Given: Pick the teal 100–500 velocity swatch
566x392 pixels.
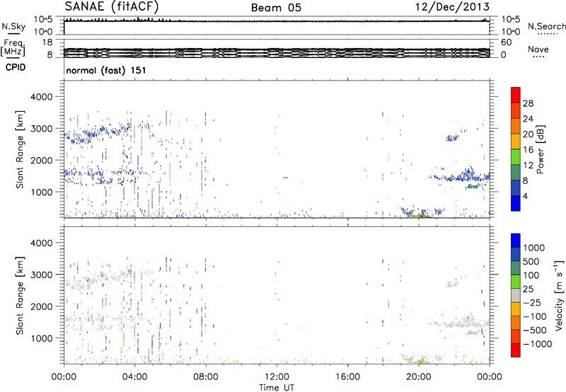Looking at the screenshot, I should click(x=516, y=268).
